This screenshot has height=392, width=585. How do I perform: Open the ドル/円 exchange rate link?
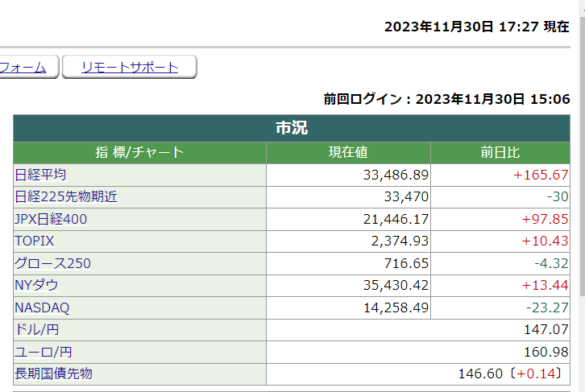38,329
